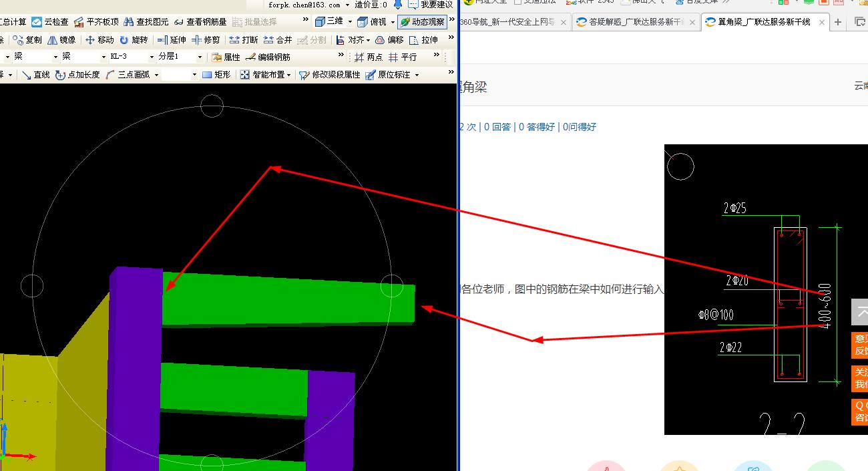Click the 批量选择 batch select tool
The width and height of the screenshot is (868, 471).
point(254,22)
